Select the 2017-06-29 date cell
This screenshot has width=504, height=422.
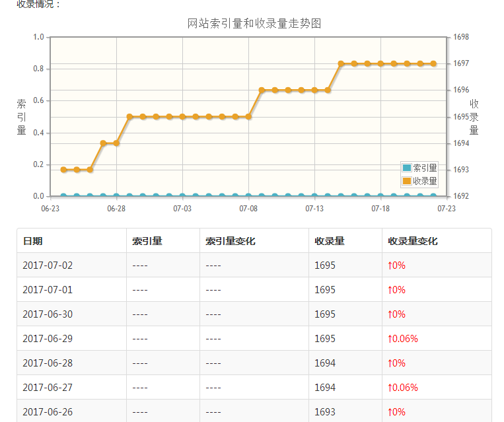[x=48, y=338]
